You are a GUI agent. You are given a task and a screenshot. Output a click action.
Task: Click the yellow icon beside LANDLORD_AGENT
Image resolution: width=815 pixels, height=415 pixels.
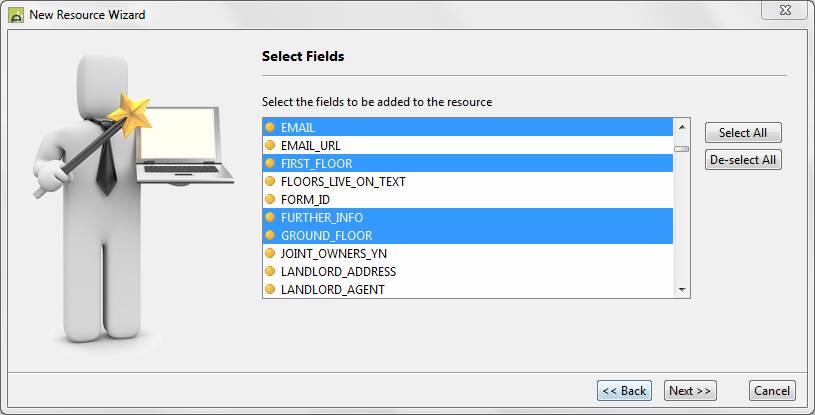pos(270,289)
